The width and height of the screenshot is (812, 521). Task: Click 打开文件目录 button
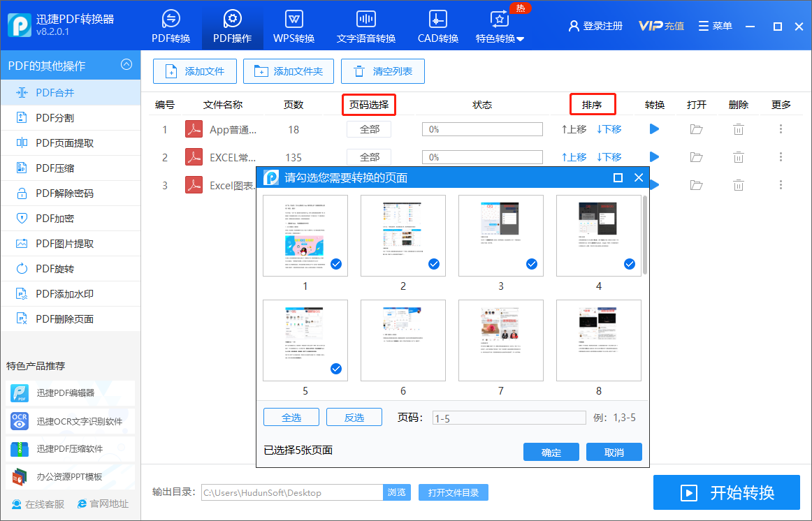pyautogui.click(x=453, y=492)
